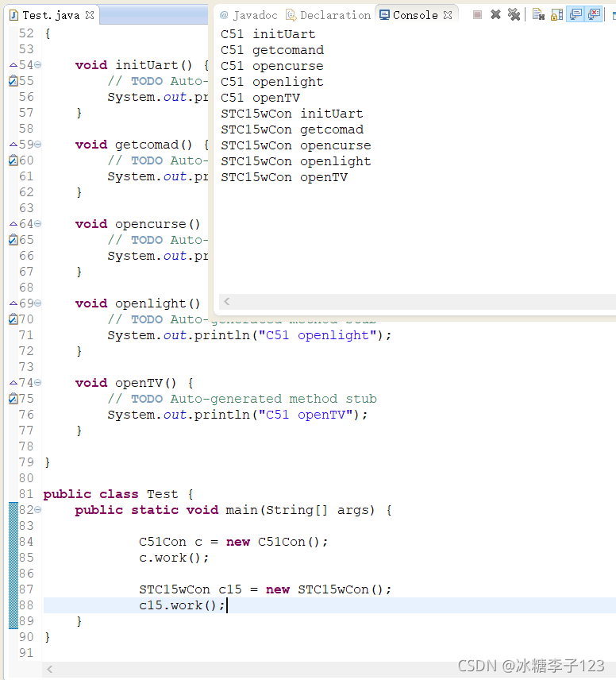Close the Console view tab
Image resolution: width=616 pixels, height=680 pixels.
click(x=448, y=15)
